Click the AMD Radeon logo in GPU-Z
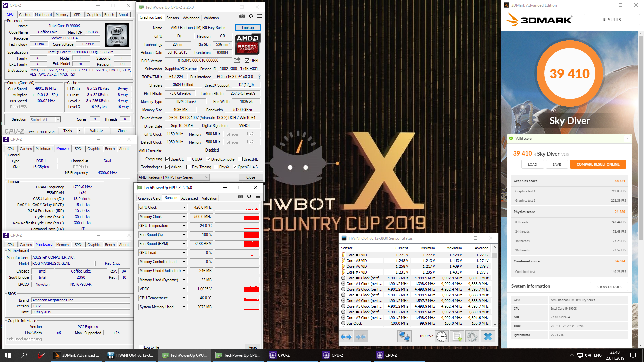The width and height of the screenshot is (644, 362). [x=248, y=44]
